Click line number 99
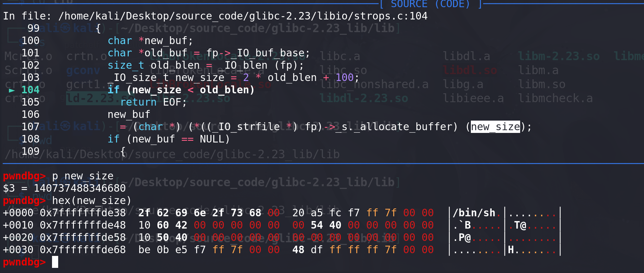Viewport: 644px width, 273px height. click(34, 28)
